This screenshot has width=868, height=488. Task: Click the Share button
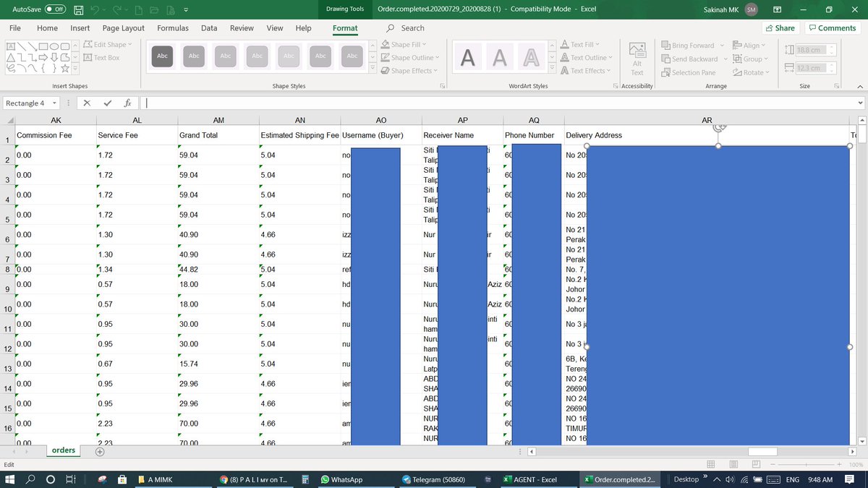(x=780, y=28)
